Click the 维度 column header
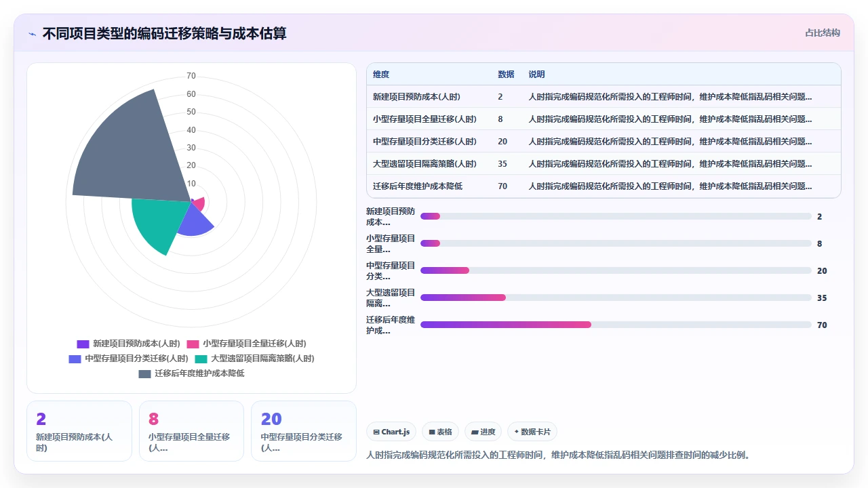868x488 pixels. 381,75
